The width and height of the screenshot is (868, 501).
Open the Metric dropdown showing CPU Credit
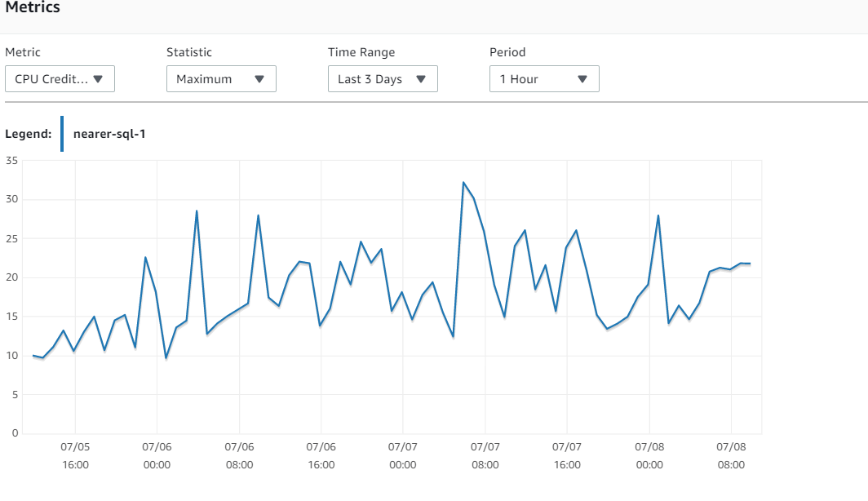[60, 78]
